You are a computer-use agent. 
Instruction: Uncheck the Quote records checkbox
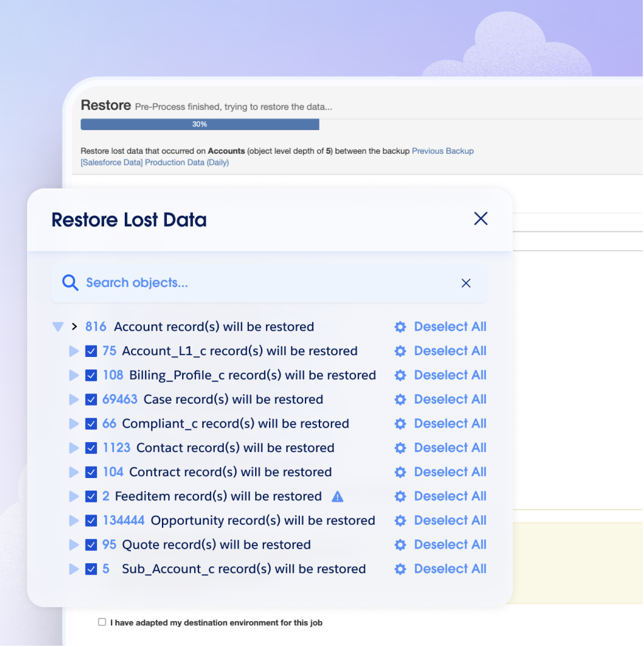coord(91,545)
